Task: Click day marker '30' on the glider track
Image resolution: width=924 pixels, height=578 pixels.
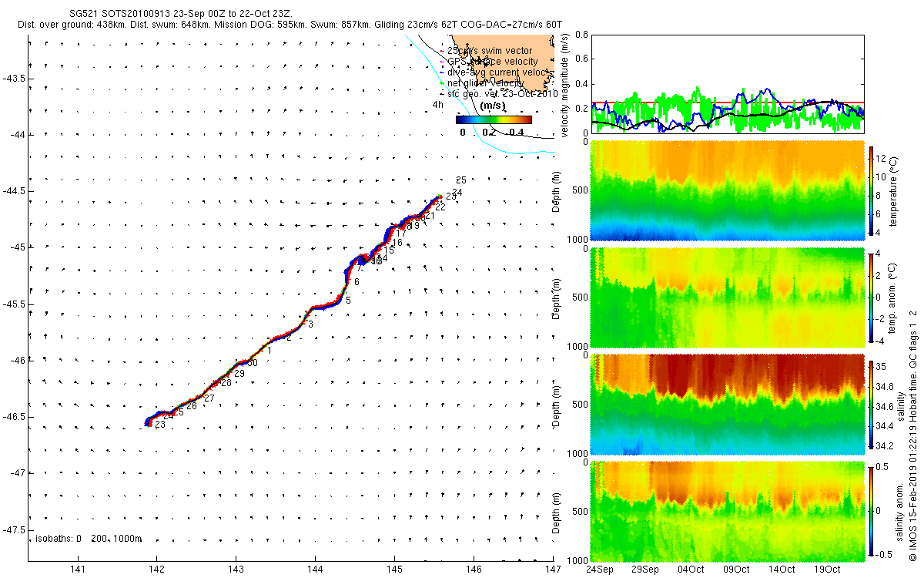Action: 252,363
